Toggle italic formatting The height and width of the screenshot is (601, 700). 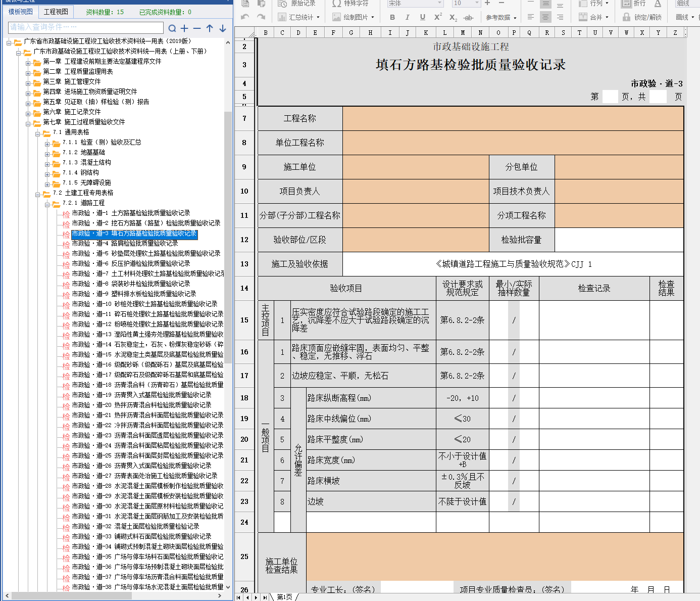(x=407, y=17)
